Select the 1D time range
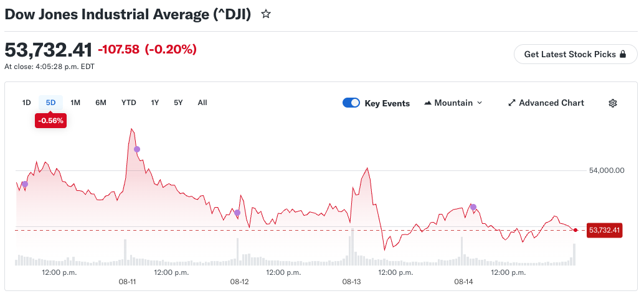 (x=27, y=103)
